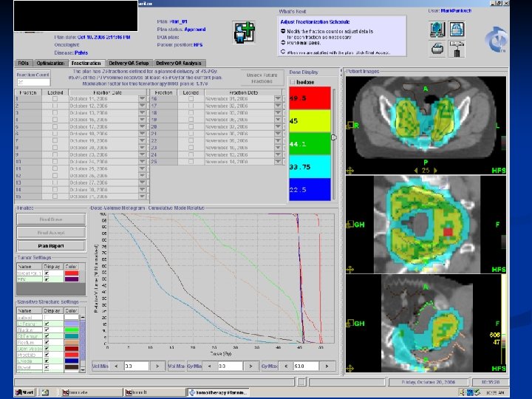The height and width of the screenshot is (399, 532).
Task: Switch to the Optimization tab
Action: [50, 63]
